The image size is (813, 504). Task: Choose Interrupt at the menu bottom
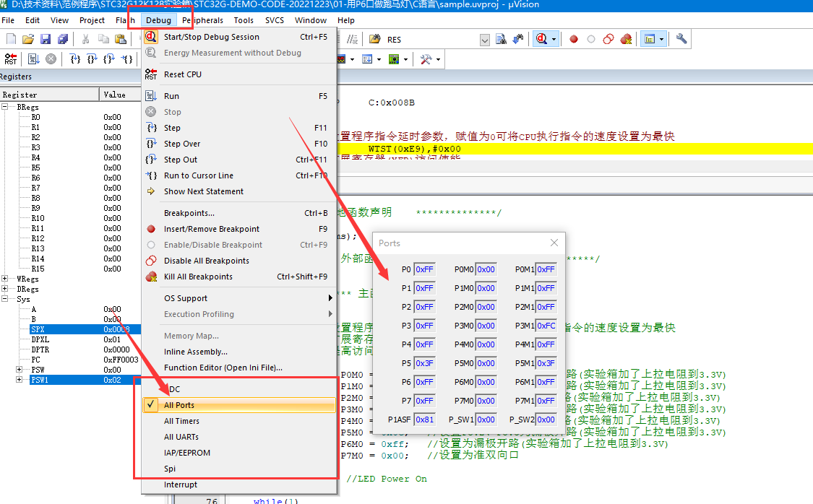[x=239, y=485]
